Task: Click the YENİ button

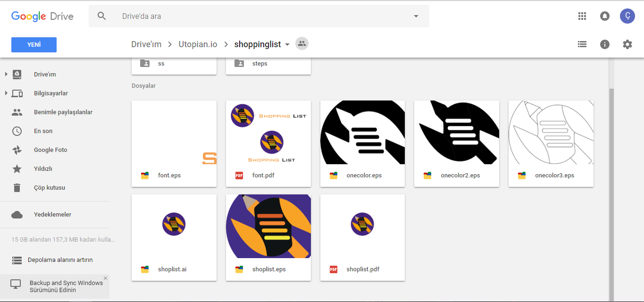Action: click(34, 45)
